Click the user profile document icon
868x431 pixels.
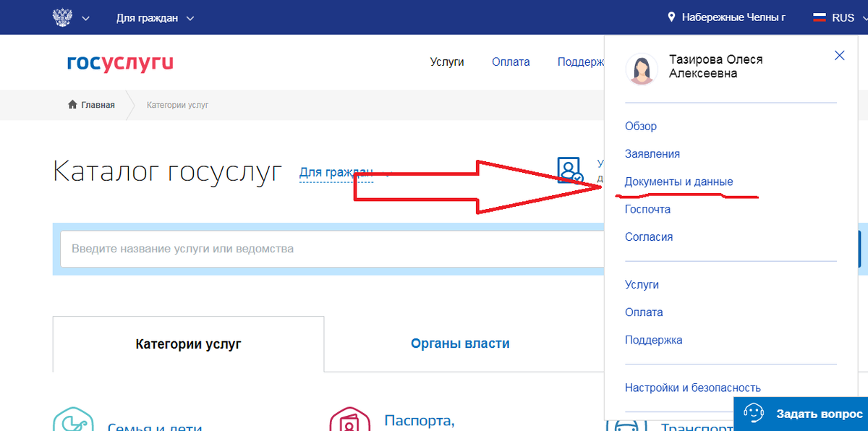pos(570,170)
